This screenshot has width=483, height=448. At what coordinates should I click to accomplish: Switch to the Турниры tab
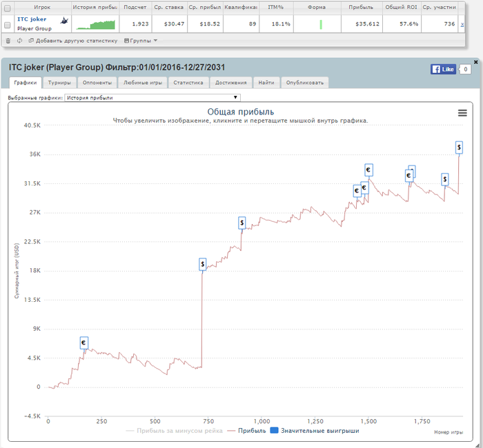coord(60,83)
